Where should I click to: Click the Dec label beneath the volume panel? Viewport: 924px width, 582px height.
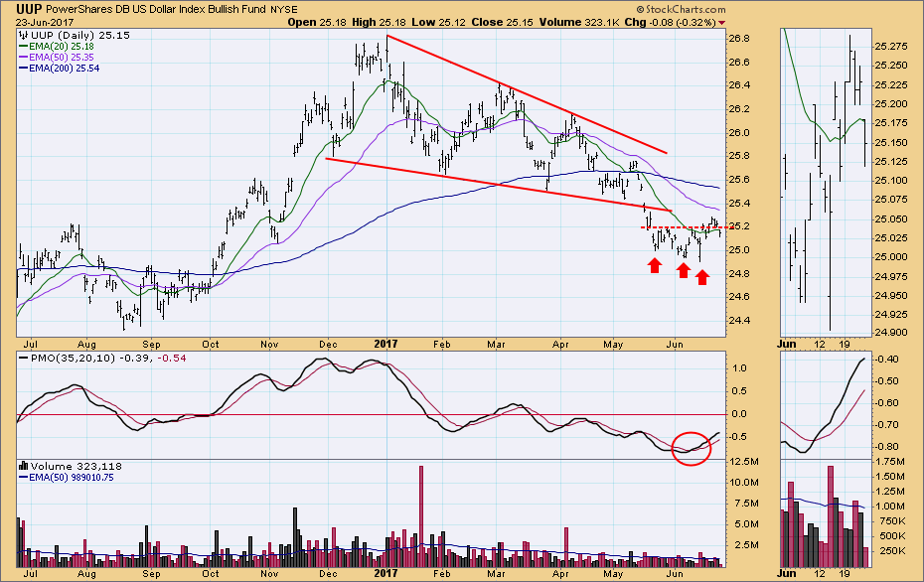(x=328, y=573)
